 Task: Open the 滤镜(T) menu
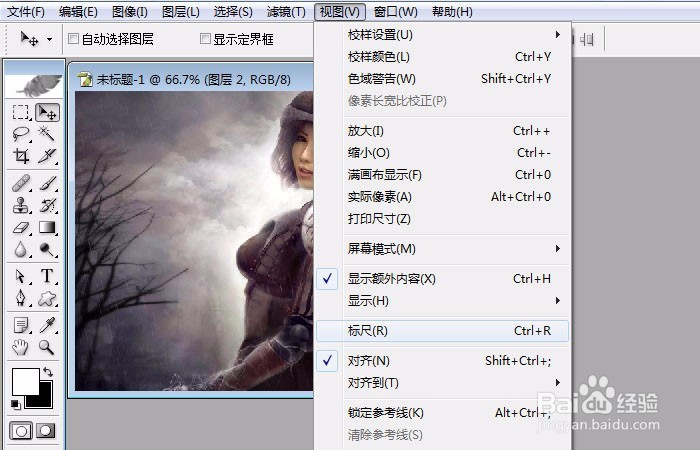tap(286, 12)
